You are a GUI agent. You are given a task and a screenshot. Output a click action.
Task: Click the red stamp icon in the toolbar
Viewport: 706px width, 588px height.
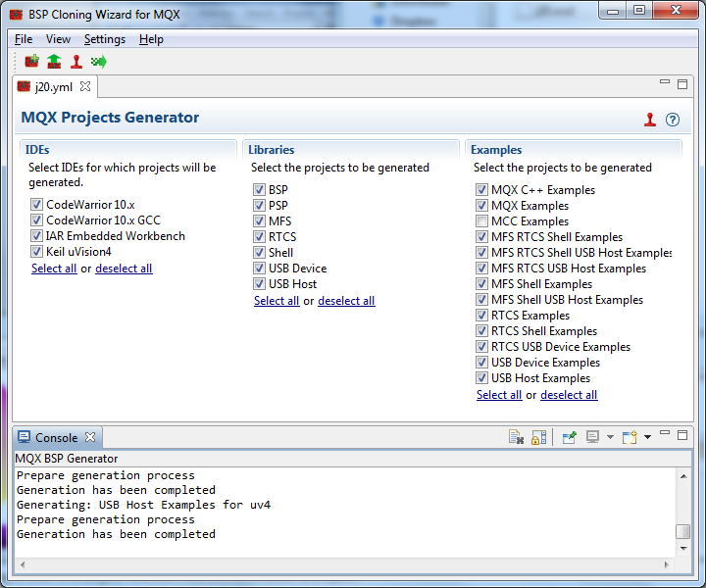click(76, 61)
